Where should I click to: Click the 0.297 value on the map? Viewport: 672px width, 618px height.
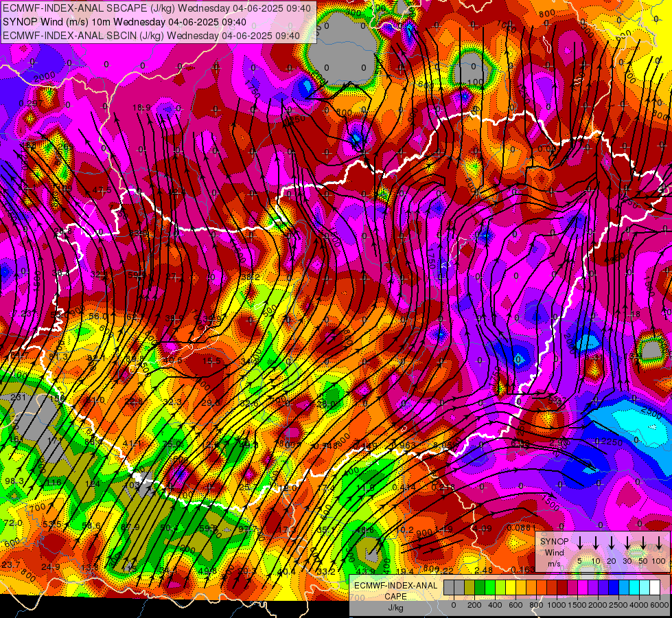31,104
